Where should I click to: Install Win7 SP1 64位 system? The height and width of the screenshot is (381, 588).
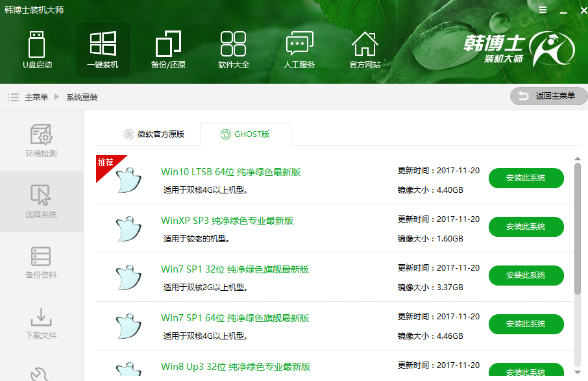coord(526,324)
